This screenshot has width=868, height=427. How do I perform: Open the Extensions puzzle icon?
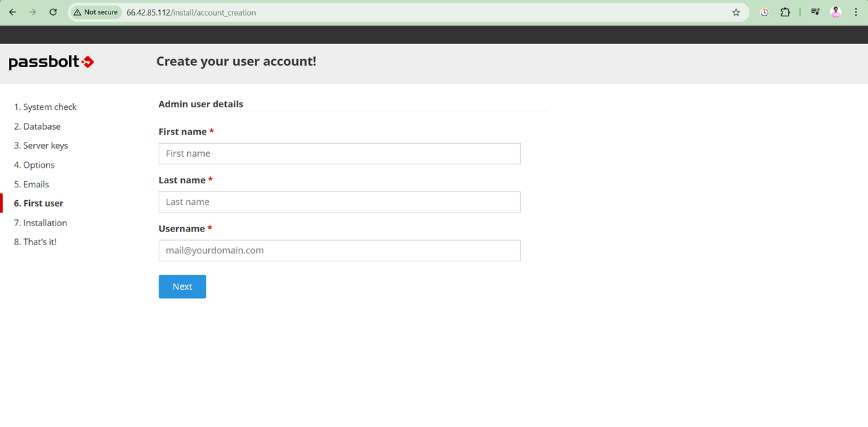(785, 12)
